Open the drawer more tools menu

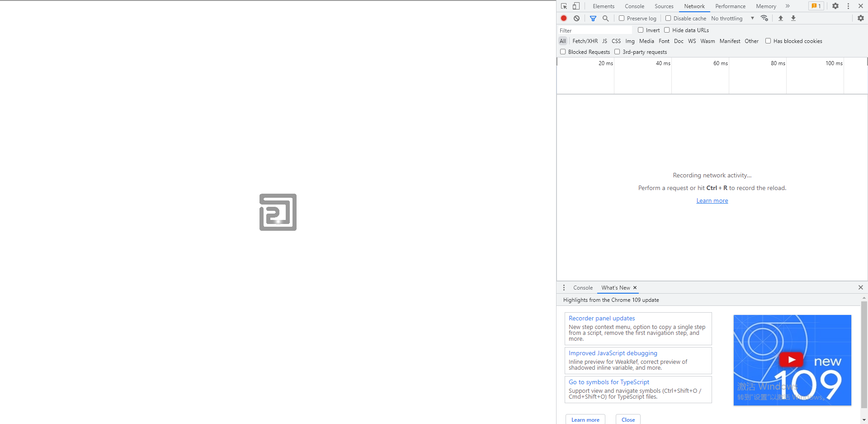tap(564, 287)
